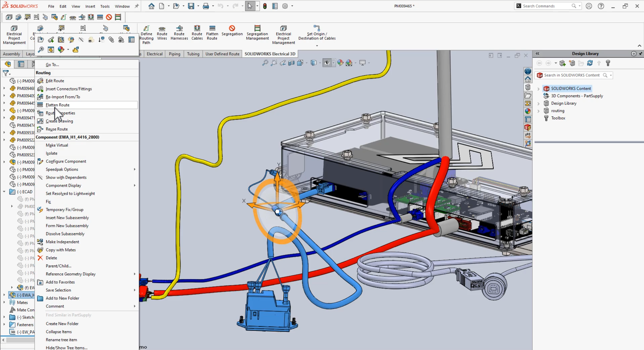The image size is (644, 350).
Task: Open the File Explorer task pane tab
Action: pyautogui.click(x=528, y=95)
